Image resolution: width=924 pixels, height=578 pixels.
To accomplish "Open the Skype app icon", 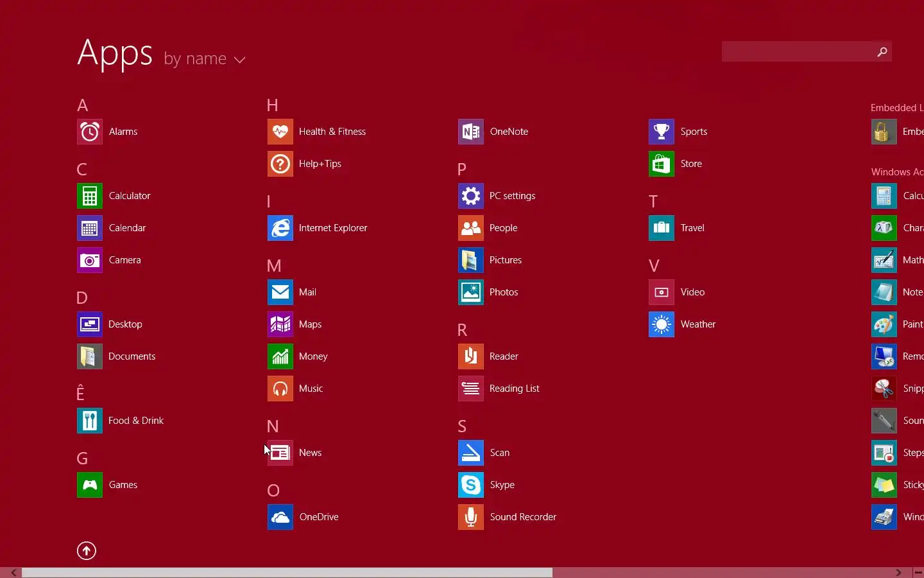I will (471, 485).
